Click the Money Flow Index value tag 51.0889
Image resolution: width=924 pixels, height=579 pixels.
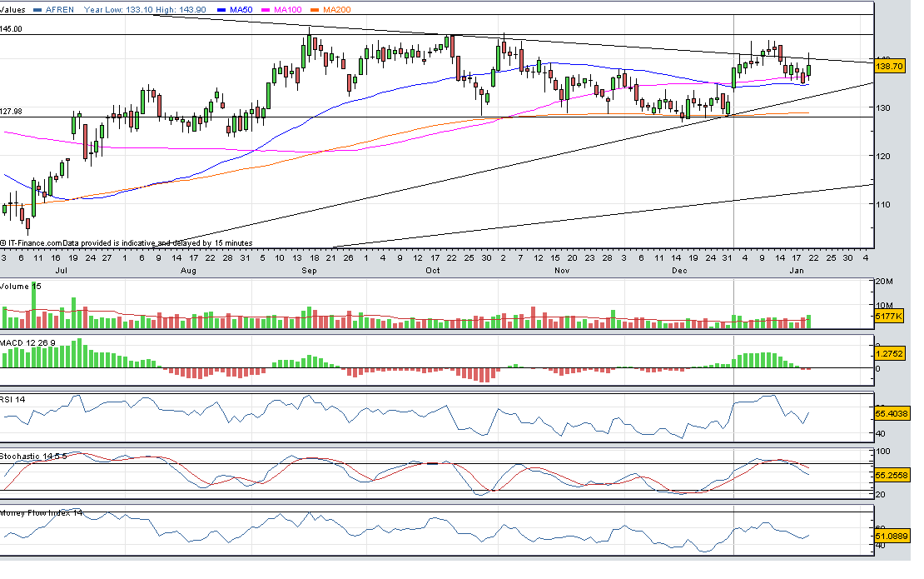click(891, 537)
